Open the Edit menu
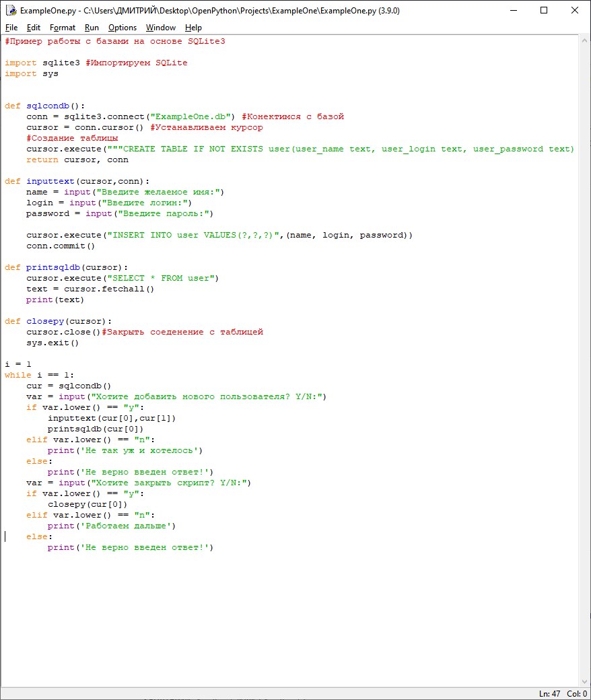This screenshot has width=591, height=700. coord(34,28)
